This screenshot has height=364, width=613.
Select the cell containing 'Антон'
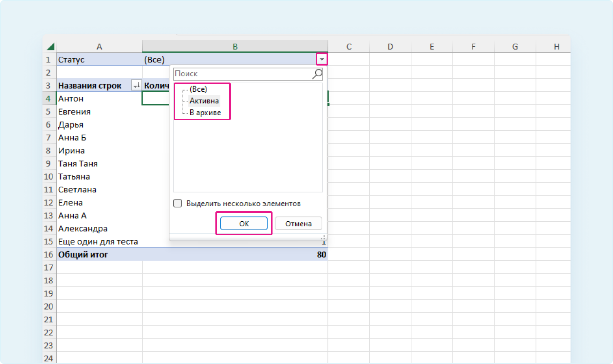[99, 99]
